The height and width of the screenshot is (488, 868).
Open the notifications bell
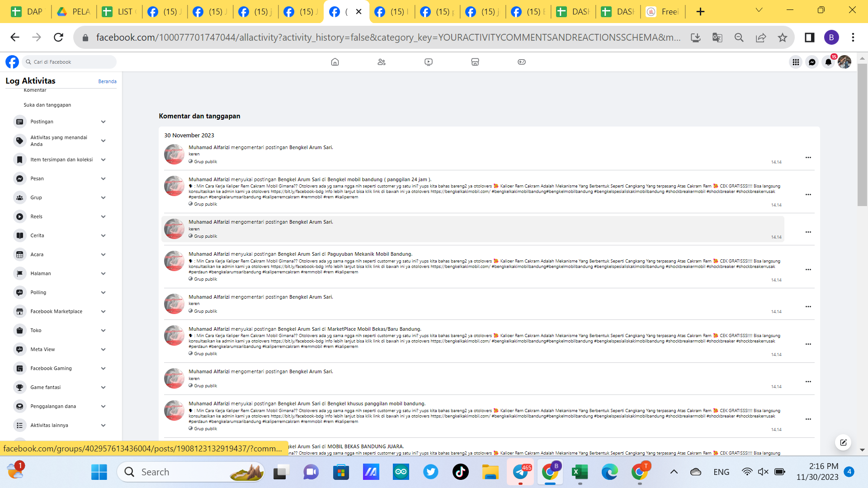tap(828, 62)
